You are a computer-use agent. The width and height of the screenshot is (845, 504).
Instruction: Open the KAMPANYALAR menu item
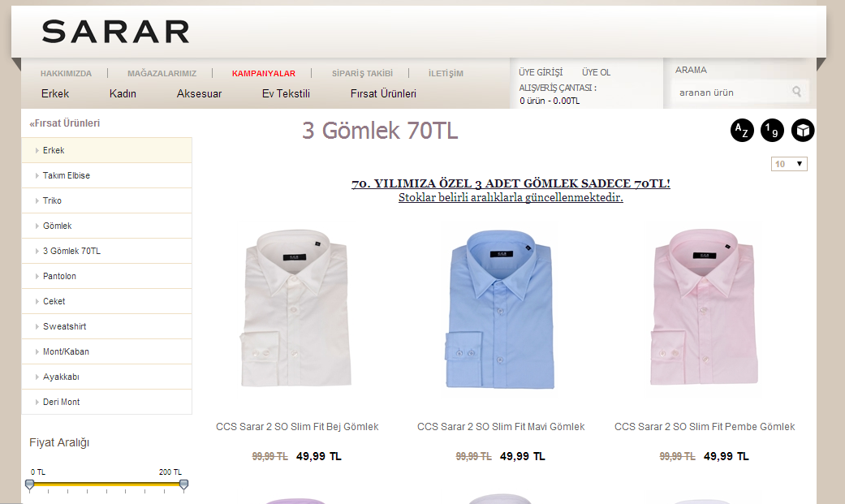tap(264, 73)
